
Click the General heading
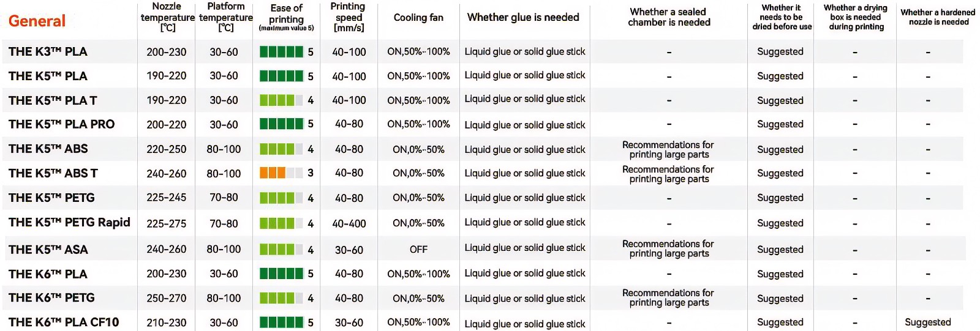click(x=37, y=21)
